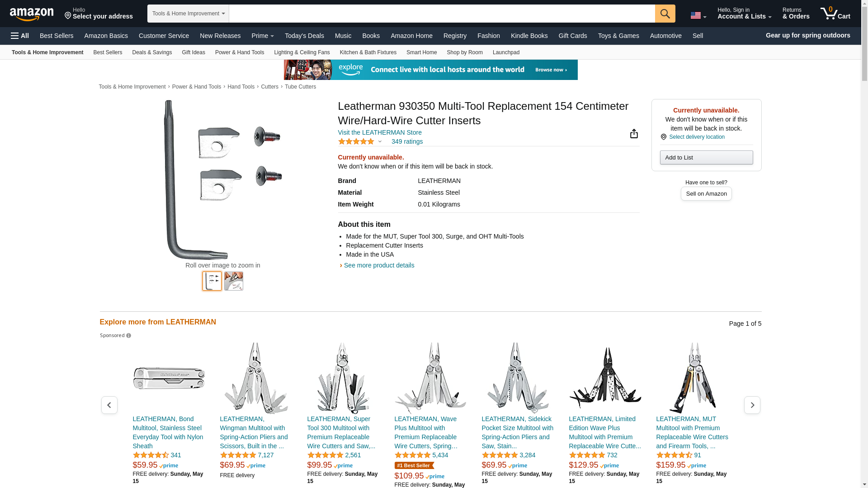Open Account & Lists dropdown
Viewport: 868px width, 488px height.
point(744,14)
